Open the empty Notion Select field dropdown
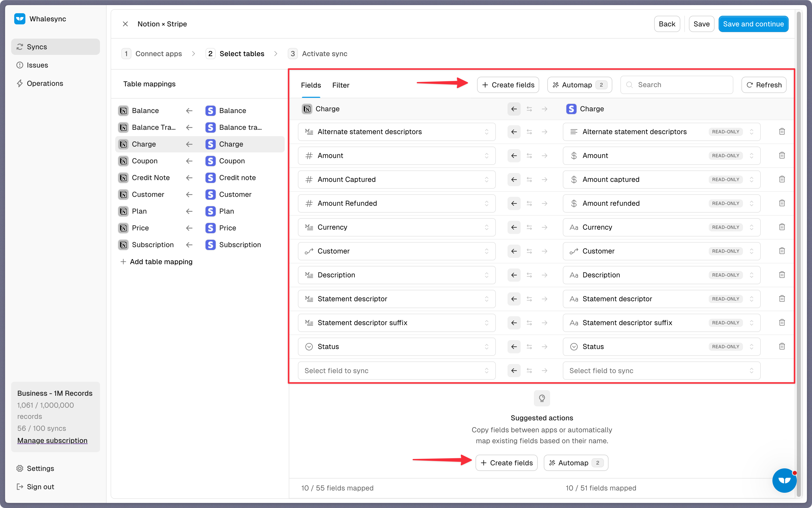Viewport: 812px width, 508px height. pos(397,371)
